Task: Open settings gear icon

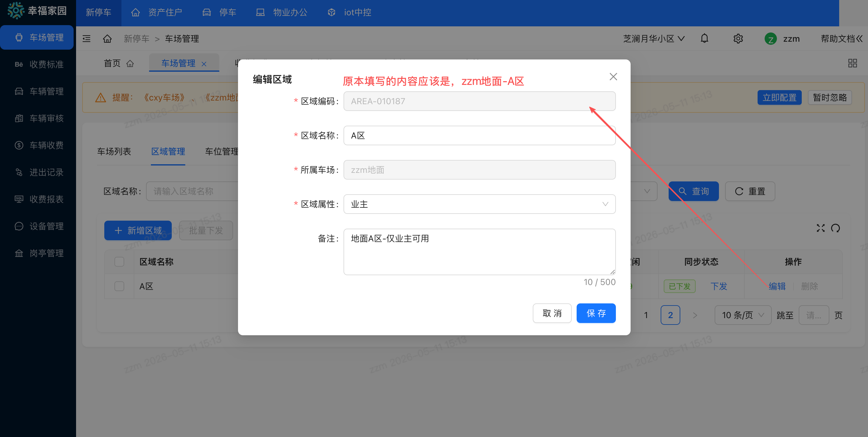Action: click(738, 39)
